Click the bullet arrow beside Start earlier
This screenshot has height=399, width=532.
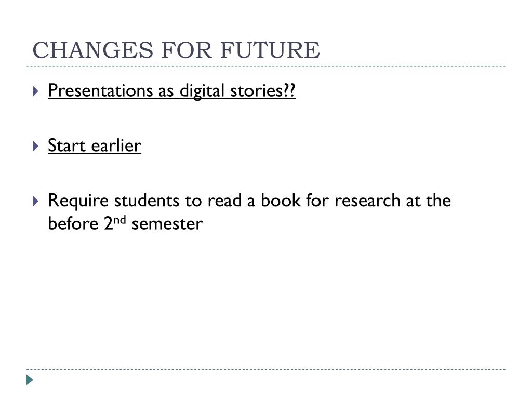(36, 146)
